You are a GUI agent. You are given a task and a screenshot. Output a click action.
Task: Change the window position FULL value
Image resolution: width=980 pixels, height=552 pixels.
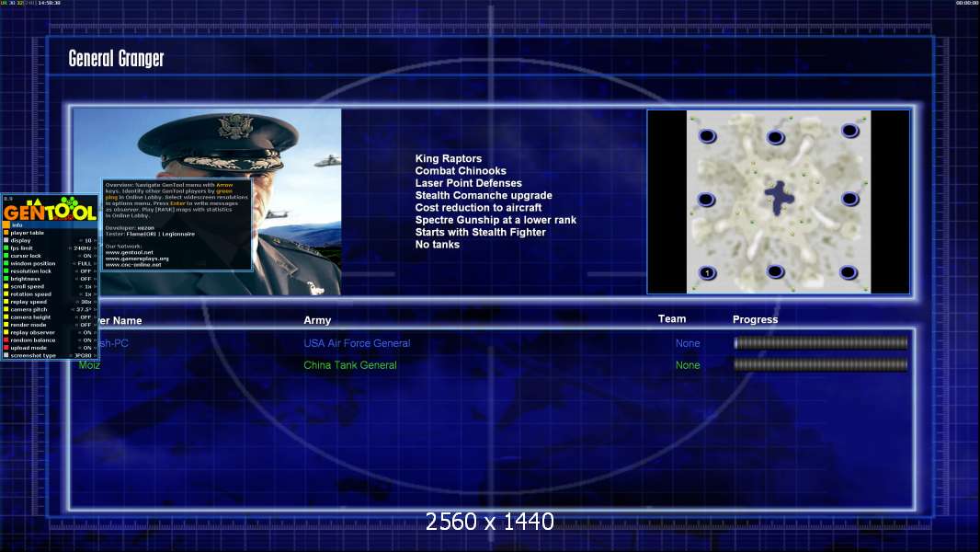[85, 263]
